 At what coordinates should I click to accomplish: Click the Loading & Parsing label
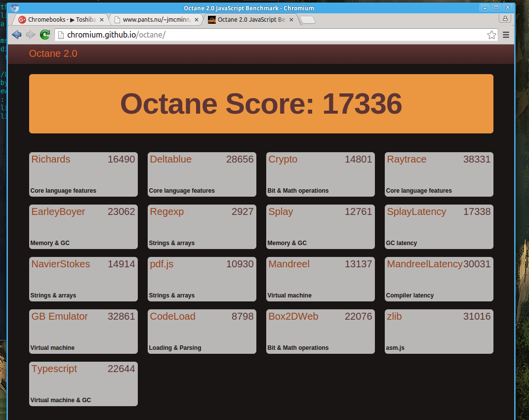tap(175, 348)
